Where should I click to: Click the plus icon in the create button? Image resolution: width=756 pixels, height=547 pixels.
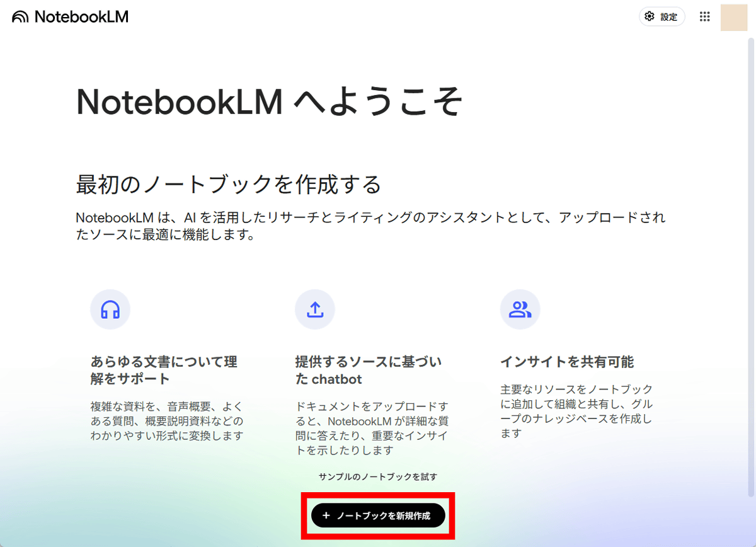pos(325,515)
